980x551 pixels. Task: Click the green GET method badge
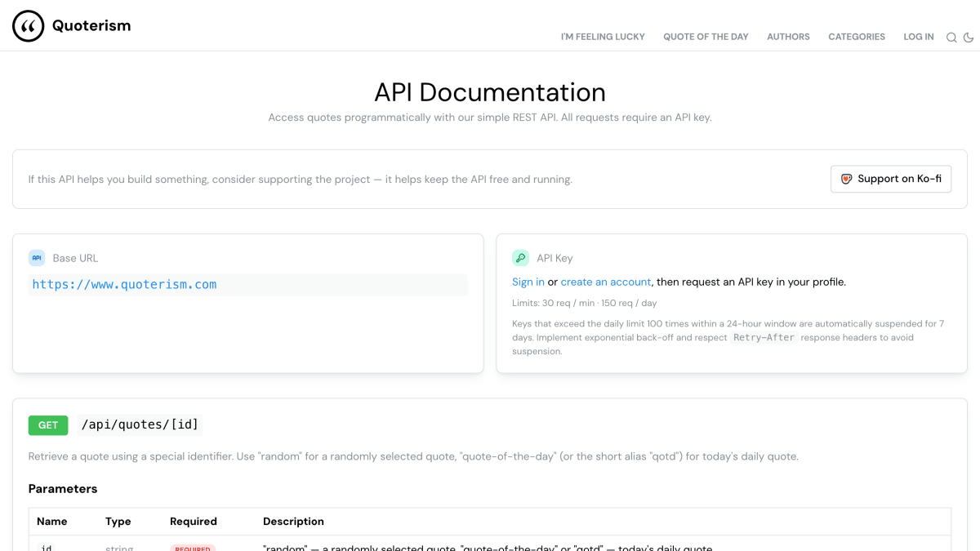point(48,425)
